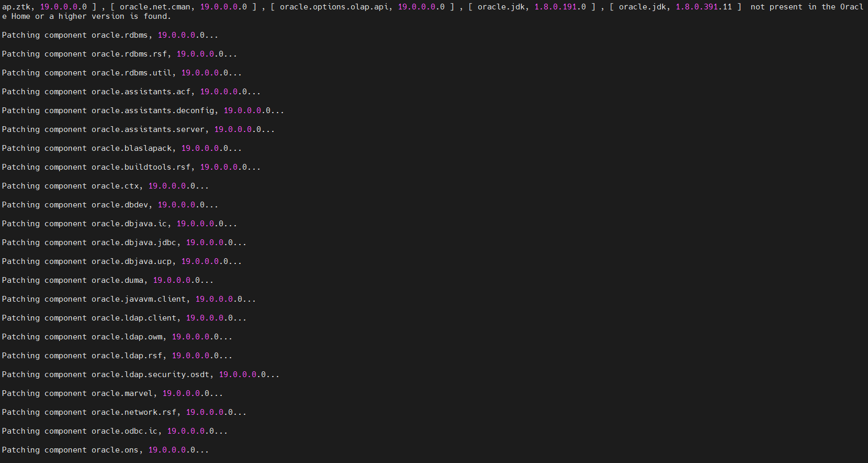Image resolution: width=868 pixels, height=463 pixels.
Task: Select 'oracle.assistants.acf' in the patching output
Action: 141,92
